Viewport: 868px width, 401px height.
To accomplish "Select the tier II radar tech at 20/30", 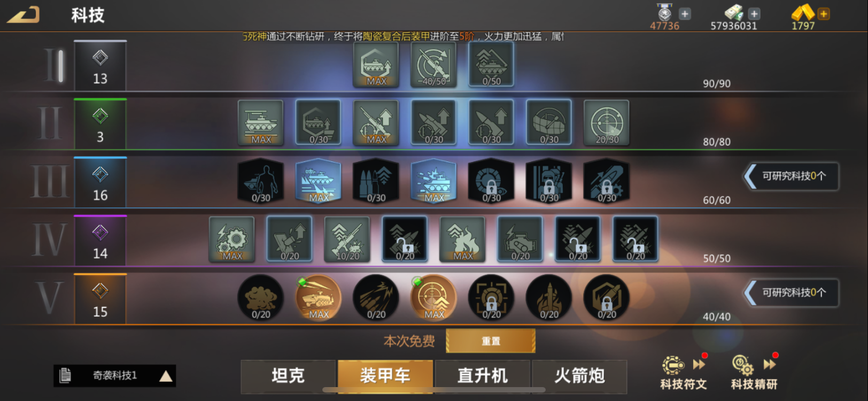I will pos(607,123).
